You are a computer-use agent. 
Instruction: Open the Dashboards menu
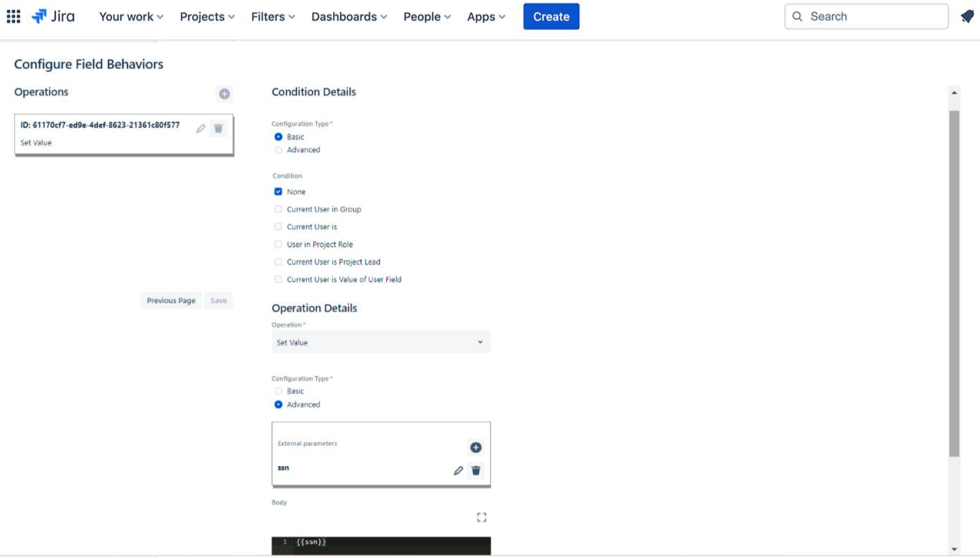349,16
